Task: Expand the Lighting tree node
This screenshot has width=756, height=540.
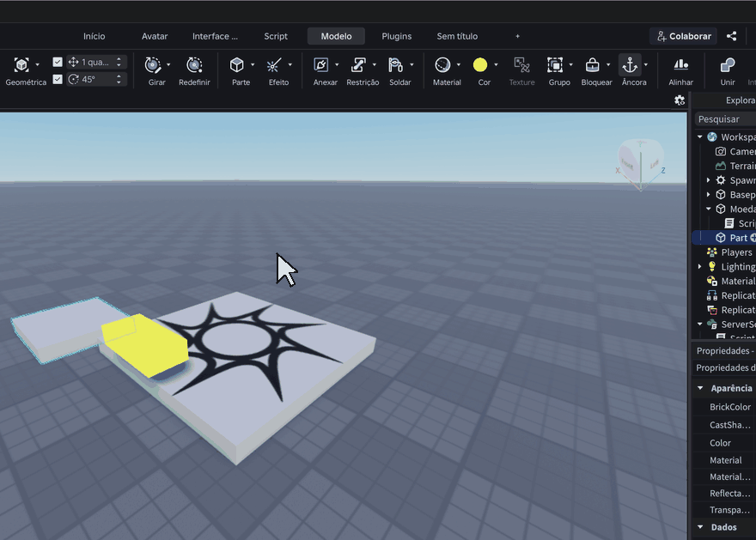Action: coord(700,266)
